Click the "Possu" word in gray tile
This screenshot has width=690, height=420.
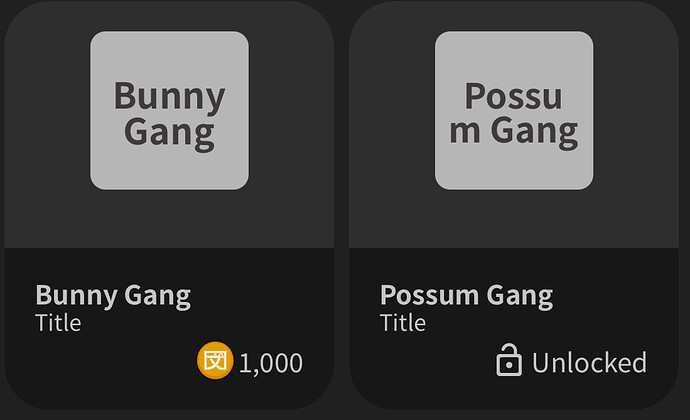pos(514,96)
